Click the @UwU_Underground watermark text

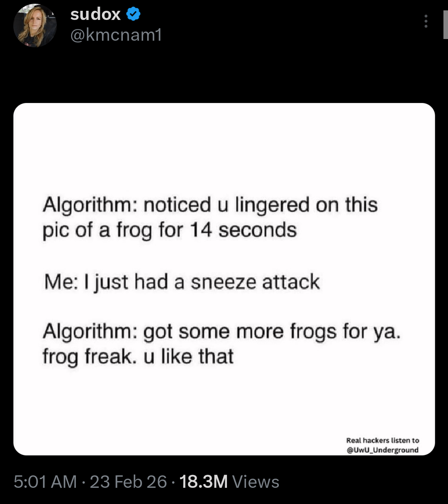(x=382, y=450)
